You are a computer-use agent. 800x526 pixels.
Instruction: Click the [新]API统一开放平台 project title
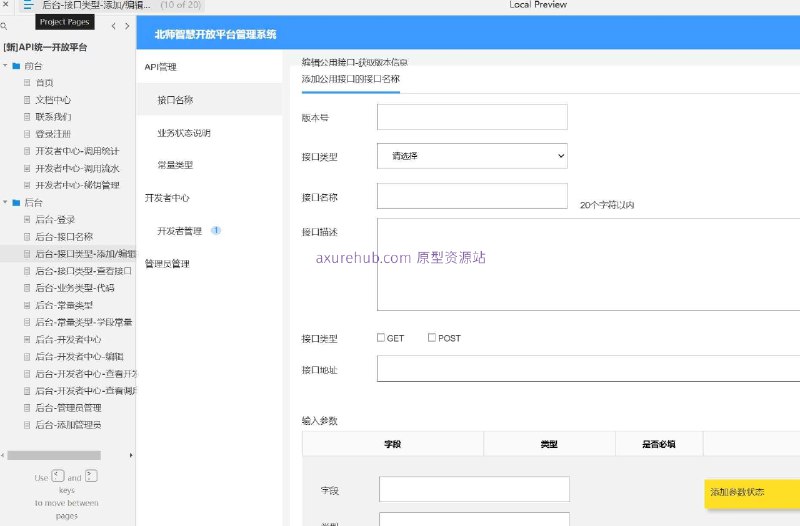point(45,47)
